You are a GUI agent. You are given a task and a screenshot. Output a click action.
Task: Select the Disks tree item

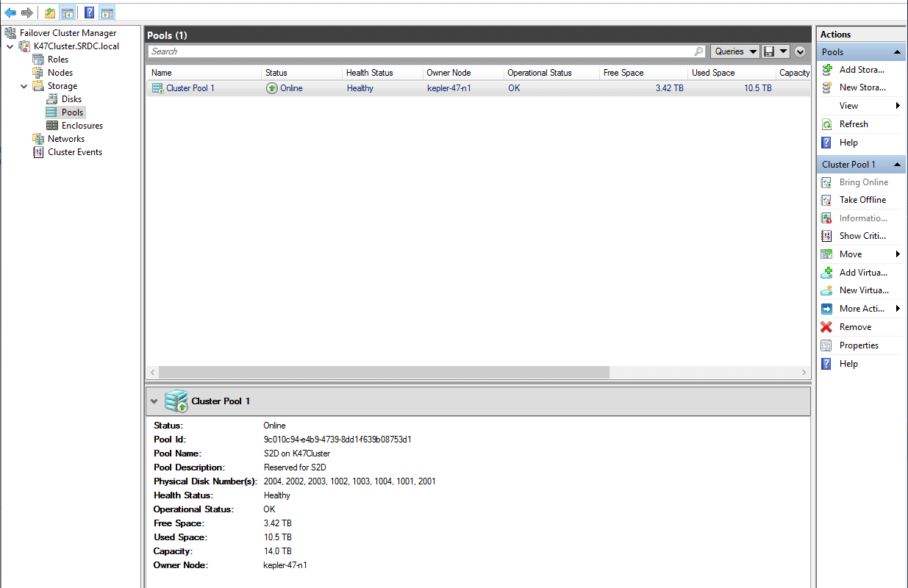[x=71, y=99]
